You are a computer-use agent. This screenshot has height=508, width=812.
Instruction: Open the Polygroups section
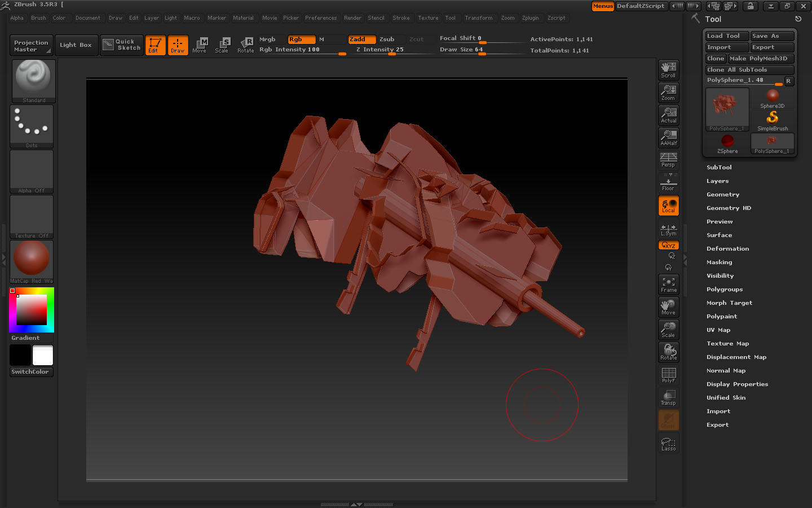pyautogui.click(x=724, y=290)
